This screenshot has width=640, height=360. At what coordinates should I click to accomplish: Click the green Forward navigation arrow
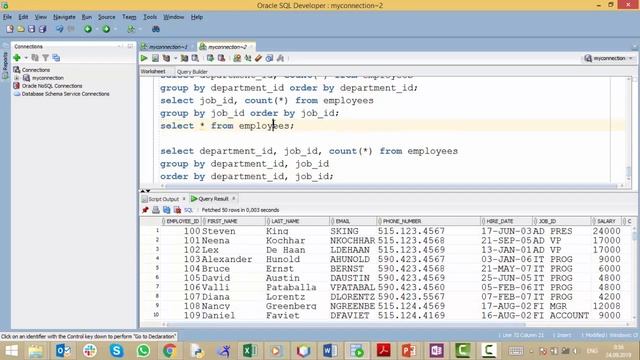coord(106,29)
